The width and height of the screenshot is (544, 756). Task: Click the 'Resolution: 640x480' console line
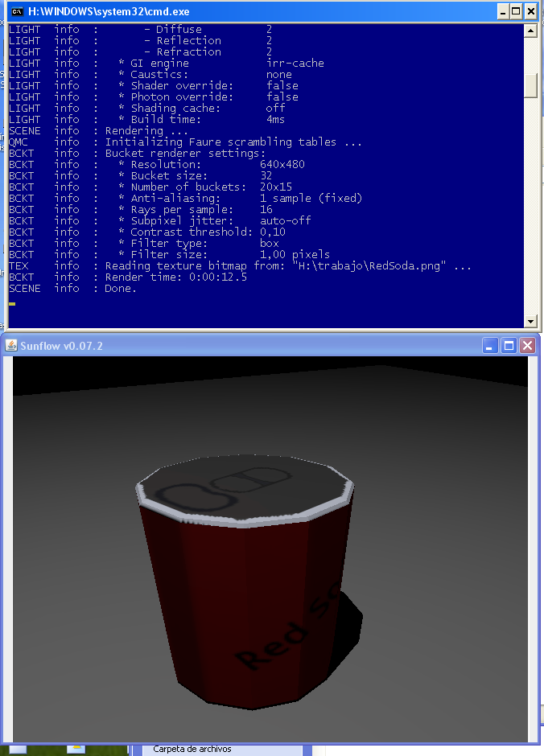click(x=157, y=164)
